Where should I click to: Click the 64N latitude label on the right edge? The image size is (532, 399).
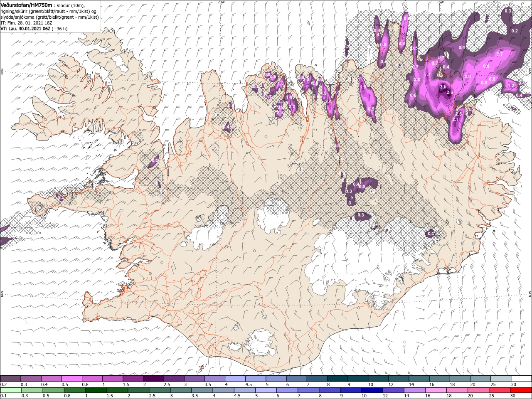click(530, 294)
